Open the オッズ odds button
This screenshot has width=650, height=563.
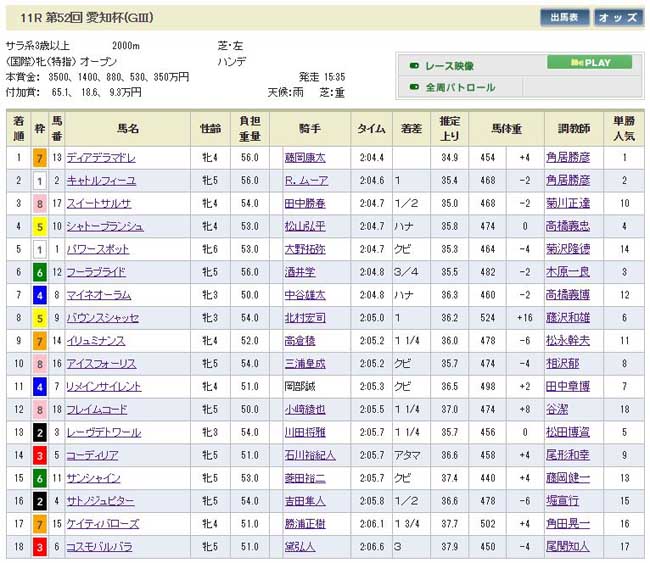(618, 17)
